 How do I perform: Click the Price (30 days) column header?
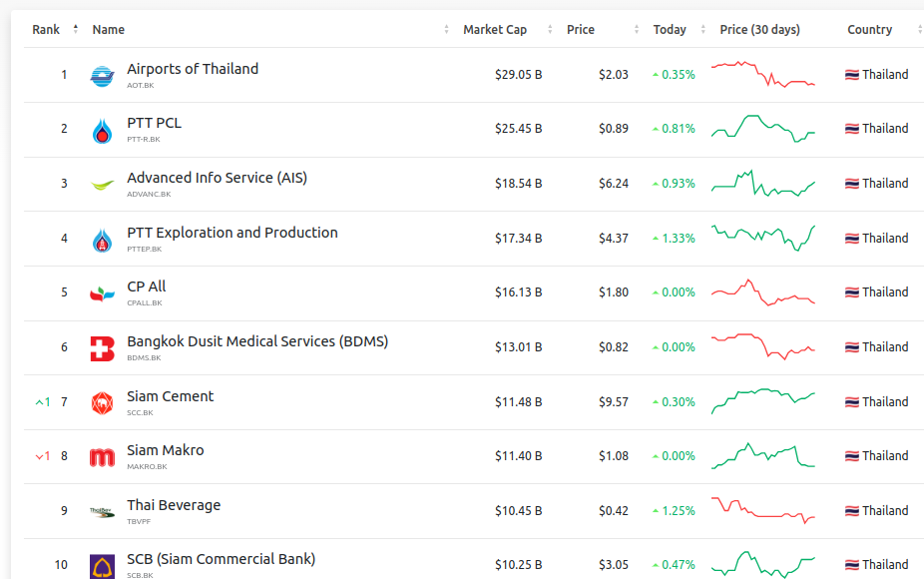(759, 30)
